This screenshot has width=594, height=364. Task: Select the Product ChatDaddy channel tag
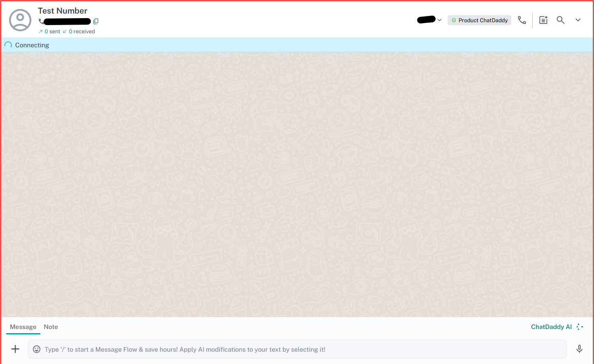coord(479,20)
